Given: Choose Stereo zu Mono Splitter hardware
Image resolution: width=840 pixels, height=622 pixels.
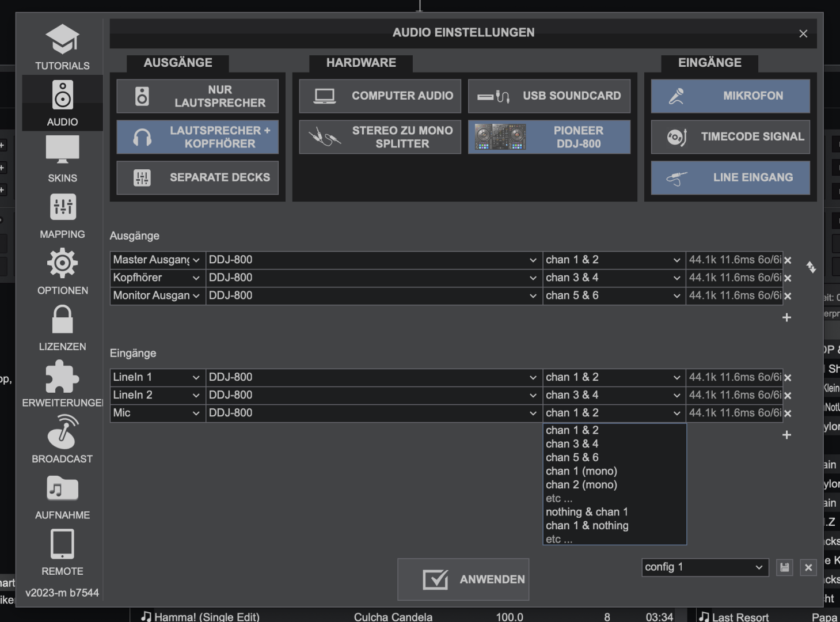Looking at the screenshot, I should click(380, 137).
